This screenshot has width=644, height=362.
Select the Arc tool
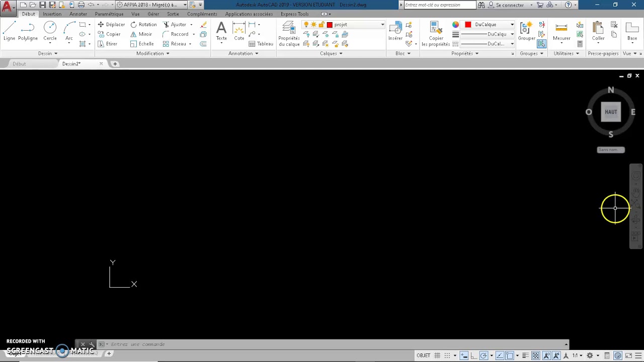[69, 31]
